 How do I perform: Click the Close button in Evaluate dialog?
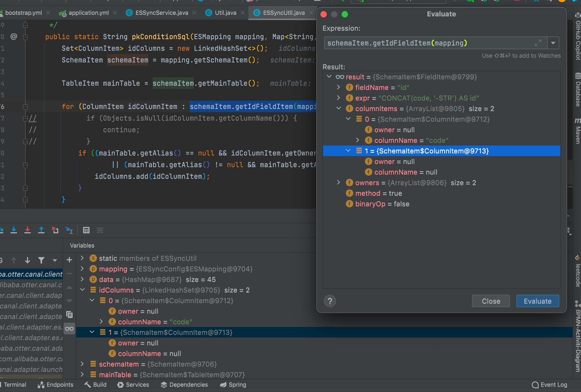tap(491, 301)
